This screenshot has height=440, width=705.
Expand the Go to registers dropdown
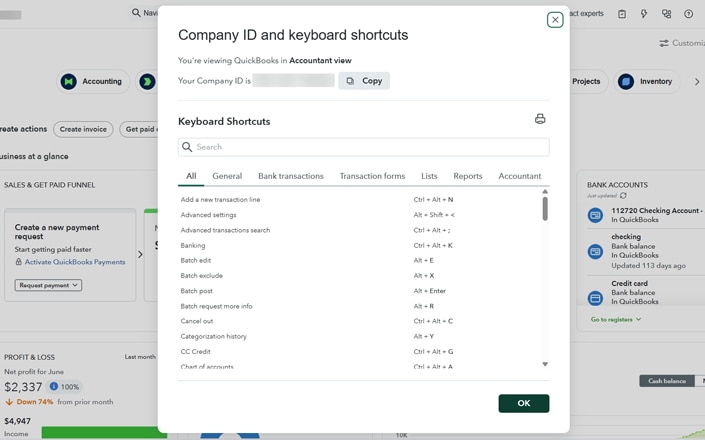pyautogui.click(x=616, y=320)
